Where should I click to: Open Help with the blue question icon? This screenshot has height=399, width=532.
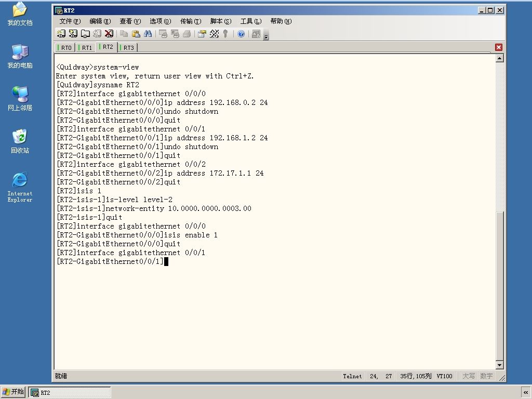click(241, 34)
